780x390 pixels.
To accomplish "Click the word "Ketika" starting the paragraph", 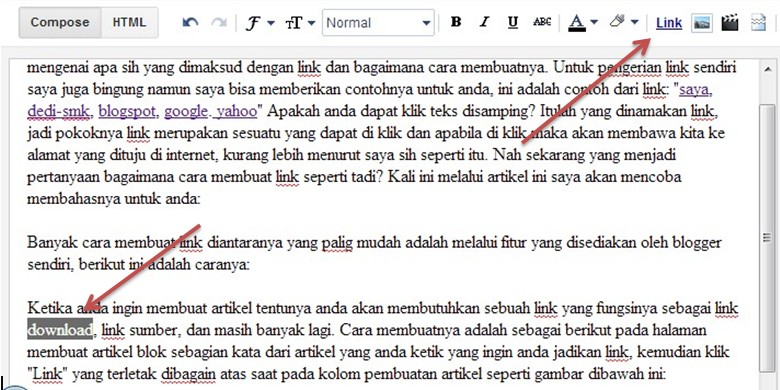I will tap(50, 308).
